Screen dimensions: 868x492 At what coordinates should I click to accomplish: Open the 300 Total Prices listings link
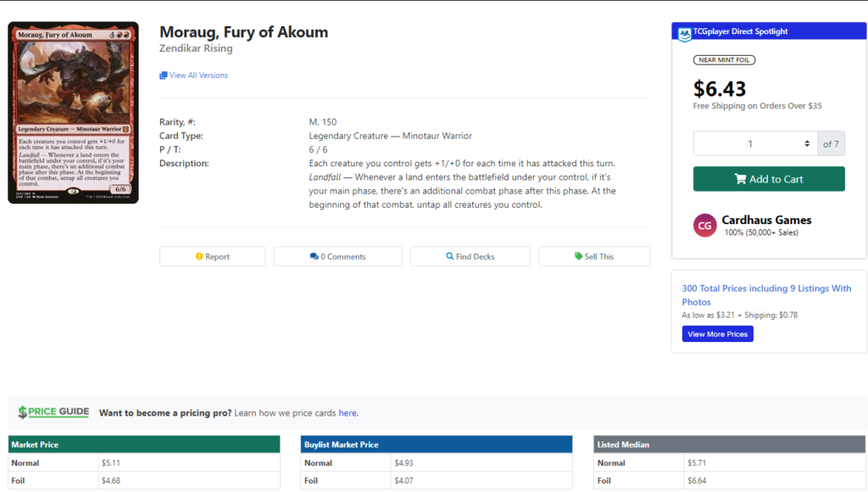click(766, 295)
